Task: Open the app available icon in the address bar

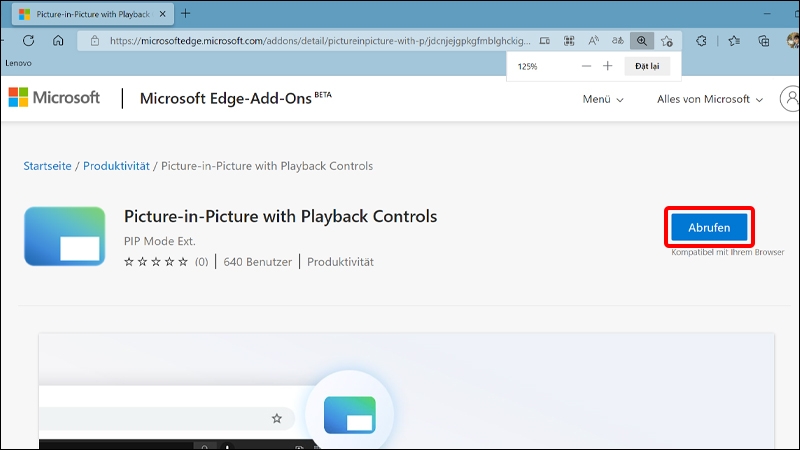Action: [x=545, y=41]
